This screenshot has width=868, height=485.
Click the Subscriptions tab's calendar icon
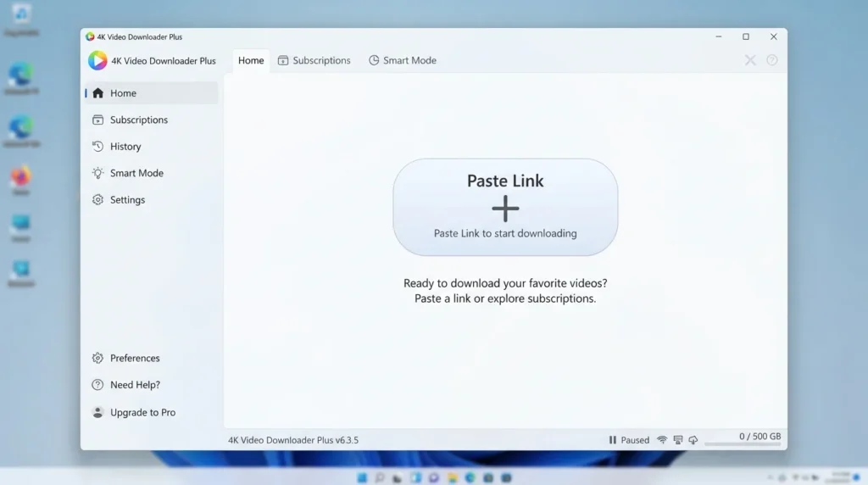pyautogui.click(x=283, y=60)
